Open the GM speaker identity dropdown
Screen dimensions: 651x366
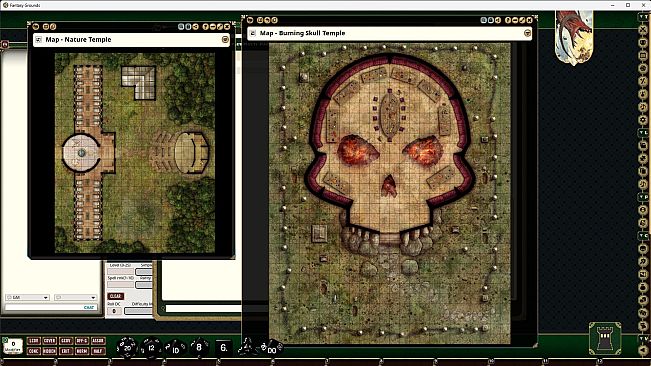(x=27, y=298)
